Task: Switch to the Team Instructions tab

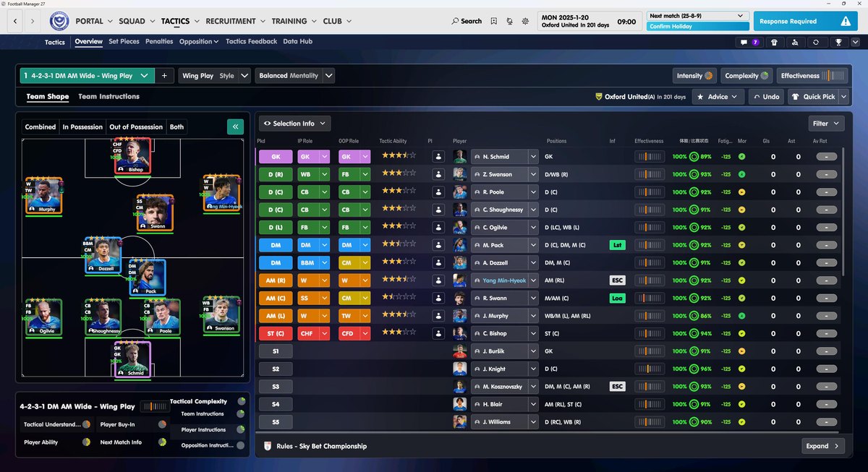Action: coord(109,96)
